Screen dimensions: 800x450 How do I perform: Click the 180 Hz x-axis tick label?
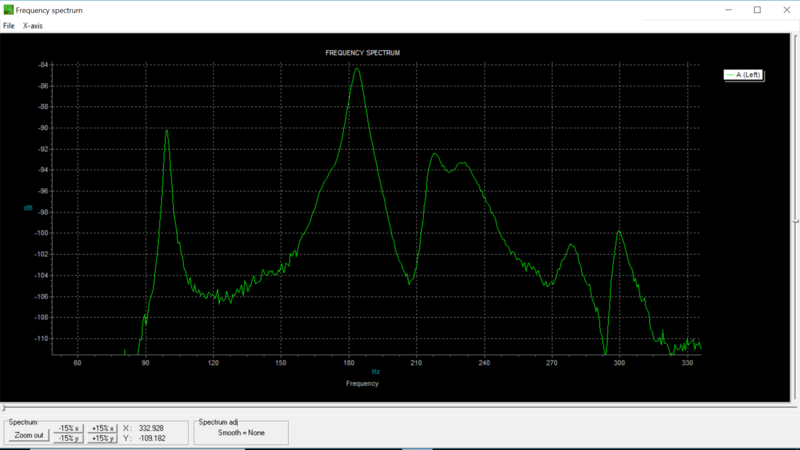[x=348, y=363]
